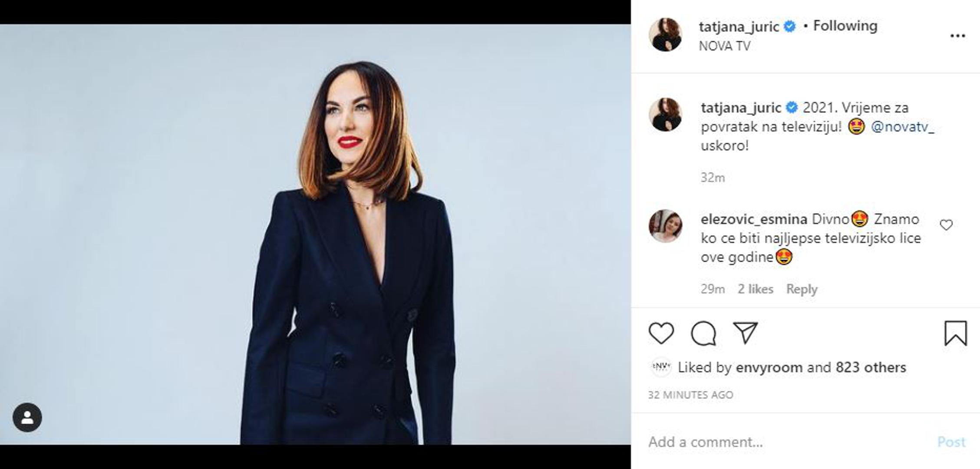Like the comment by elezovic_esmina
Screen dimensions: 980x469
[946, 225]
